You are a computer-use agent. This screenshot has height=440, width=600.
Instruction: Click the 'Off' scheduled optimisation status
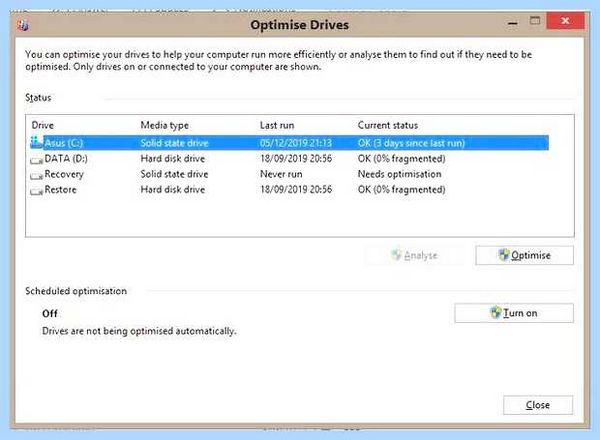tap(50, 313)
